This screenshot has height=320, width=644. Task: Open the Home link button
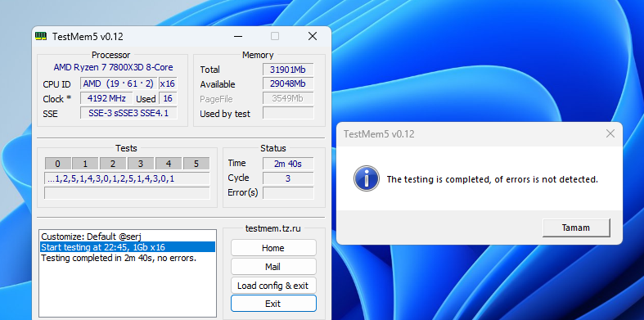(x=273, y=248)
